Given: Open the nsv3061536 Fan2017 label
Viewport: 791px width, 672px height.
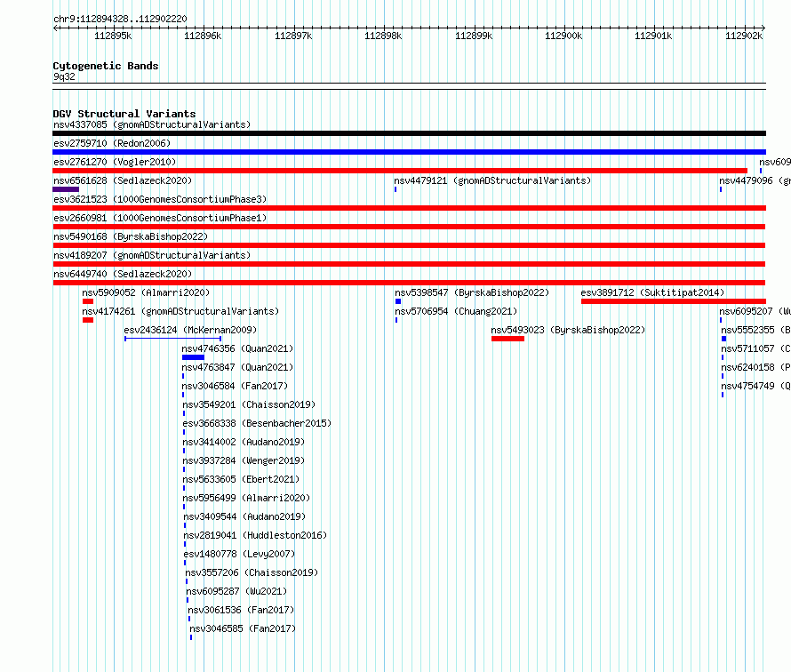Looking at the screenshot, I should coord(241,610).
